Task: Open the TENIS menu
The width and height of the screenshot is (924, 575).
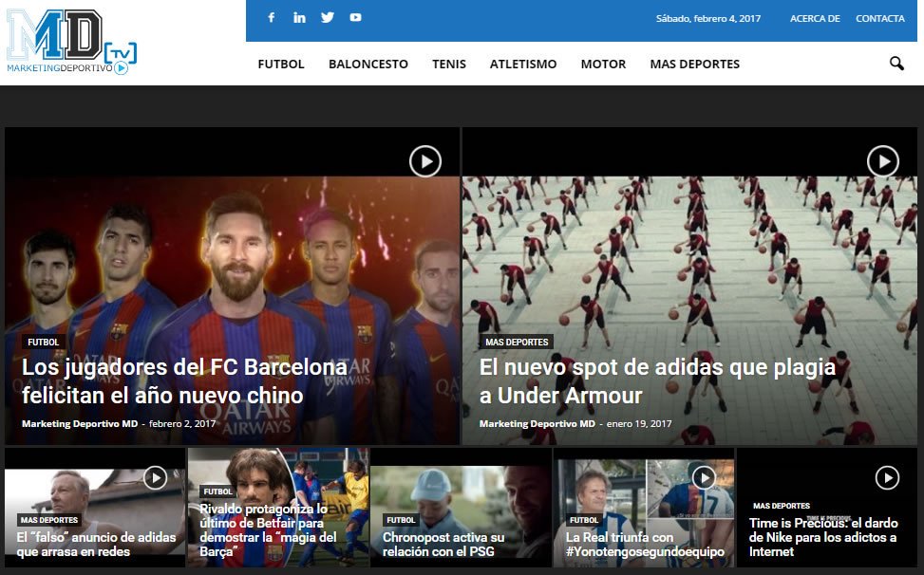Action: (449, 65)
